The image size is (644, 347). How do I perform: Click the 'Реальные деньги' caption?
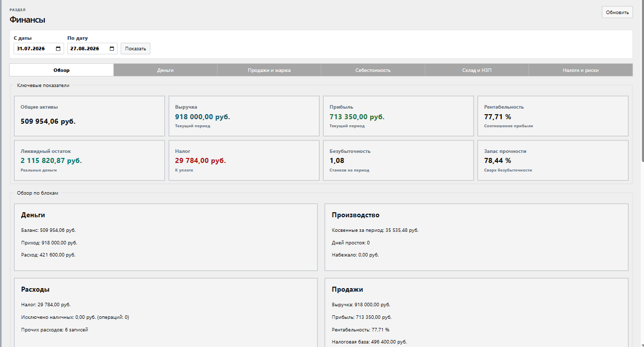pos(39,170)
